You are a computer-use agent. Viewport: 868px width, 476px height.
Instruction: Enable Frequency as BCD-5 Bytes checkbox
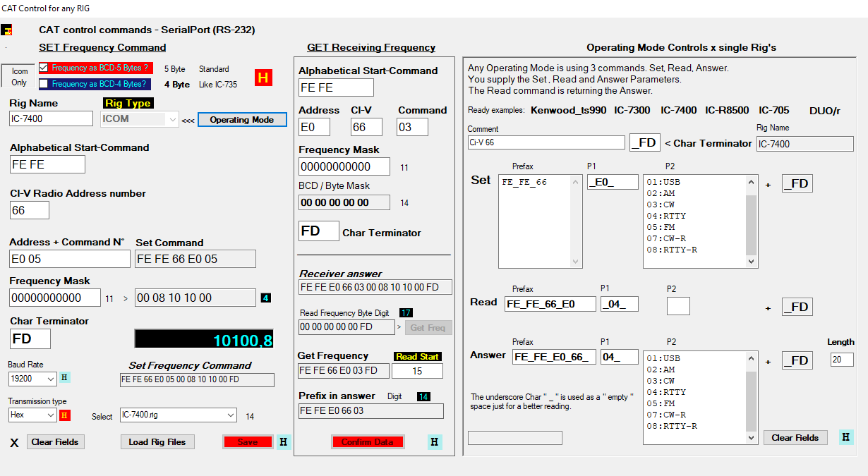(x=44, y=68)
